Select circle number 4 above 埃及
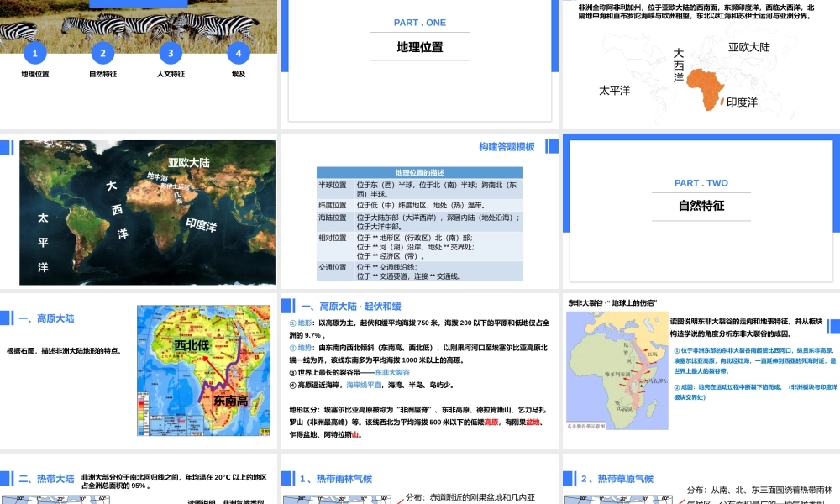Image resolution: width=840 pixels, height=504 pixels. 239,54
